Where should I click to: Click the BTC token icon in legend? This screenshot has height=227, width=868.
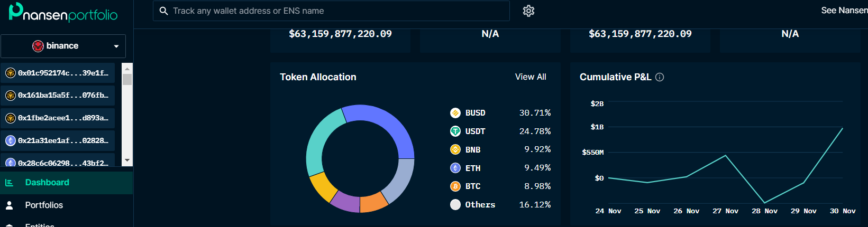(455, 186)
